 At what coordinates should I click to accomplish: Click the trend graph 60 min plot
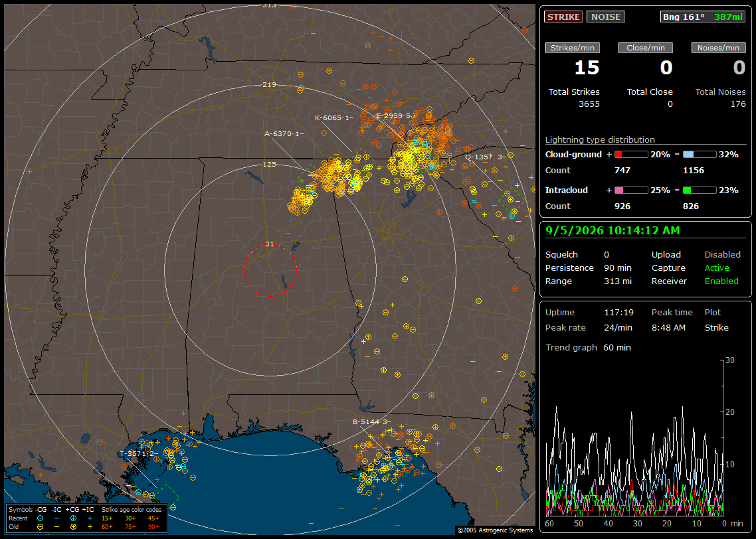click(x=634, y=438)
